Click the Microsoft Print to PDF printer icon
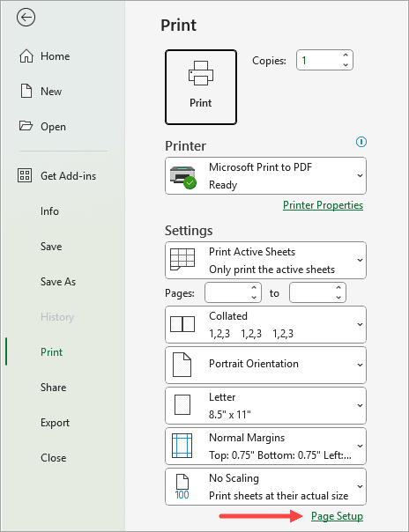This screenshot has width=409, height=532. coord(183,177)
